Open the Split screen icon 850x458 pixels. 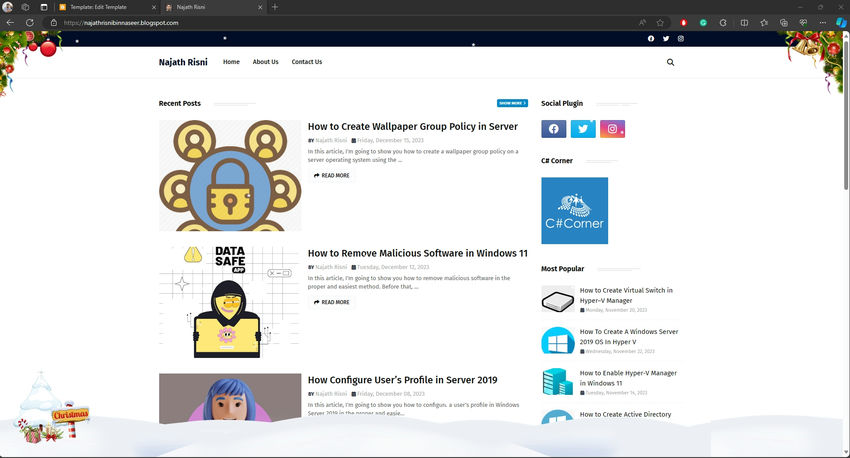(x=744, y=23)
